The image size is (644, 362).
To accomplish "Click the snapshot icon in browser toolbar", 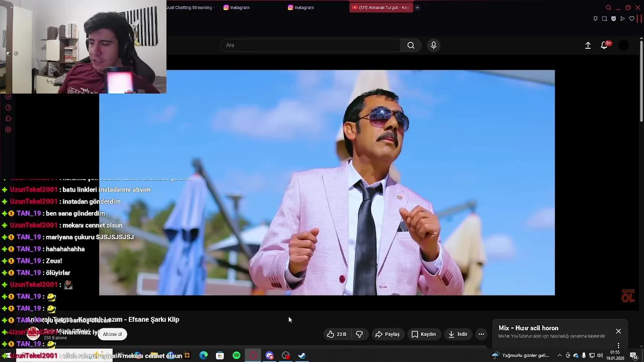I will click(604, 19).
